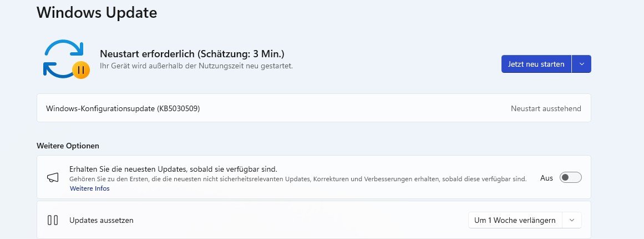Screen dimensions: 644x239
Task: Click the blue sync arrows update icon
Action: pos(64,58)
